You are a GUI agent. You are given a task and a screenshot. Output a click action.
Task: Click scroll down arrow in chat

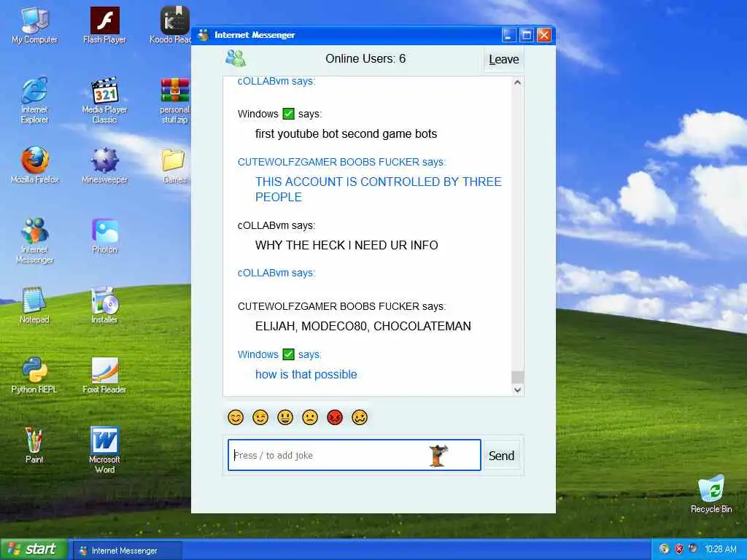click(x=517, y=389)
